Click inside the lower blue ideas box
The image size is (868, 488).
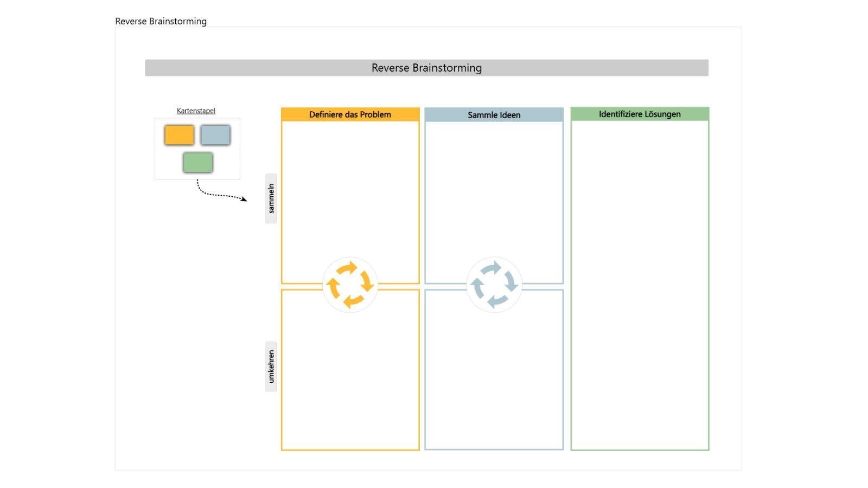pyautogui.click(x=494, y=380)
